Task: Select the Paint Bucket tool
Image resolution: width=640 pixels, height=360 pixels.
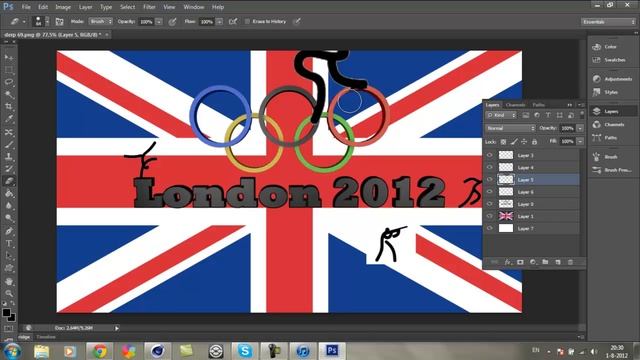Action: (x=9, y=194)
